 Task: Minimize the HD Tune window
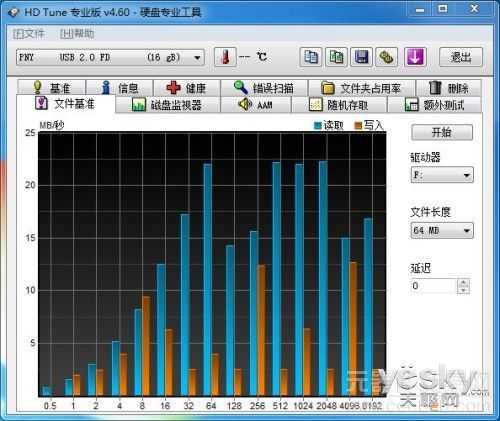(420, 10)
